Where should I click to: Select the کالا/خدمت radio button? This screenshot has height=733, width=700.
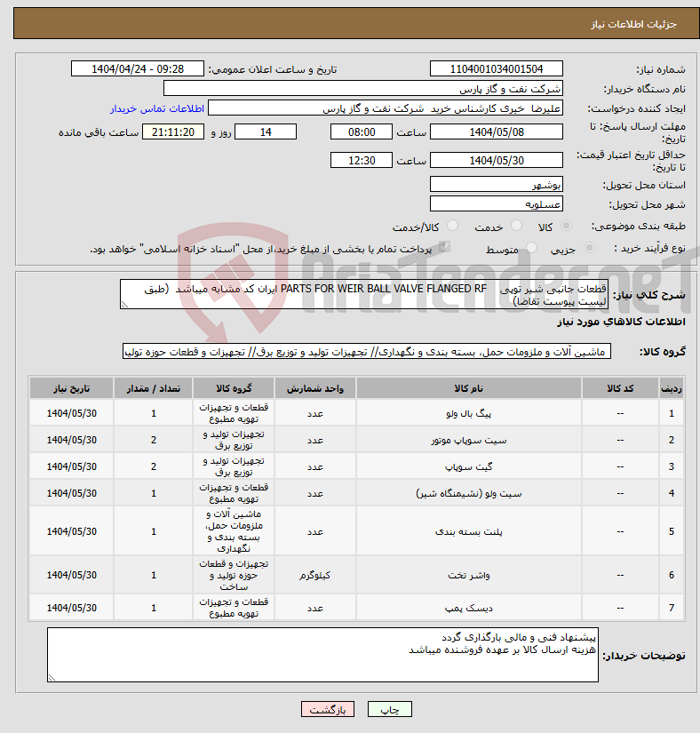452,226
